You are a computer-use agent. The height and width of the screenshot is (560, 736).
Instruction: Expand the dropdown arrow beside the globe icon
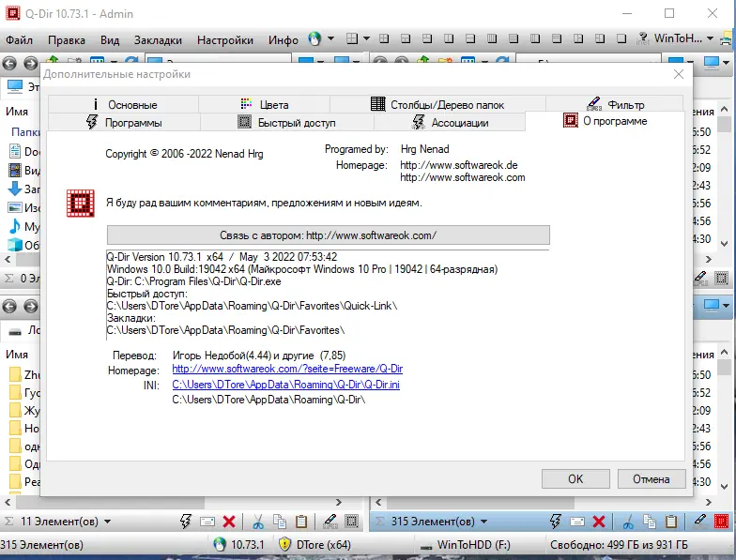point(330,38)
